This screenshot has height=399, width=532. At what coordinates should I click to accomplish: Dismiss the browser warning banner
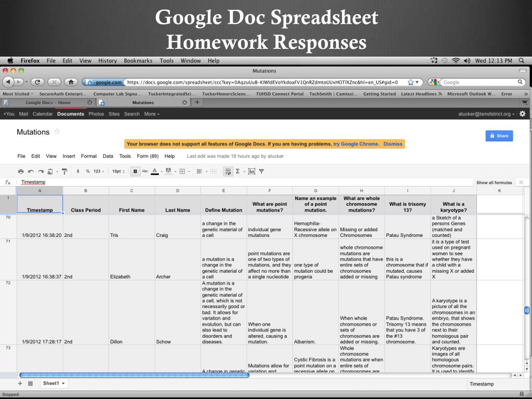click(393, 144)
